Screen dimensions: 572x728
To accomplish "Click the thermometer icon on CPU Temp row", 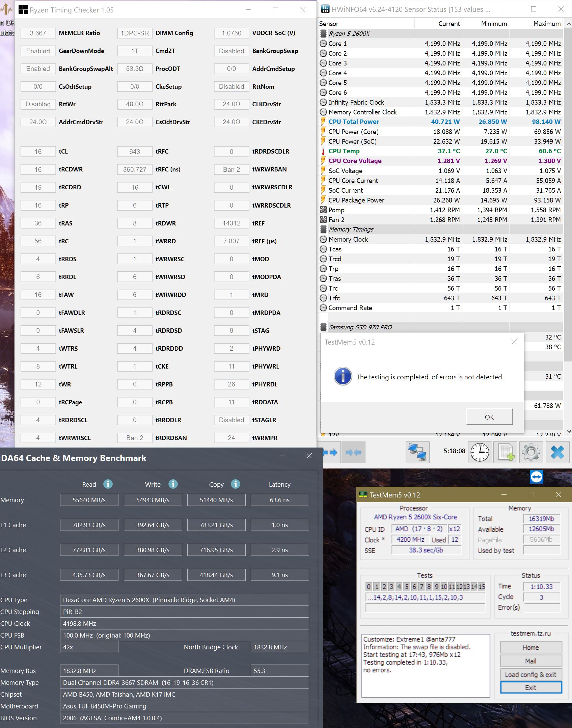I will coord(323,151).
